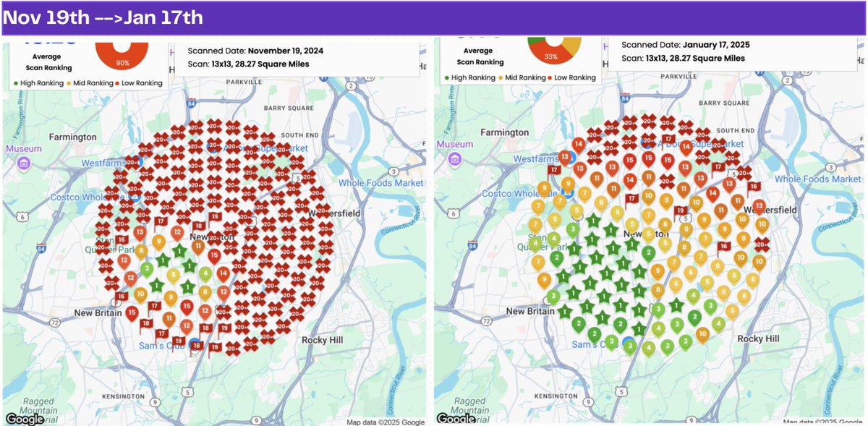Select the number 13 pin on left map
Image resolution: width=868 pixels, height=426 pixels.
click(139, 232)
